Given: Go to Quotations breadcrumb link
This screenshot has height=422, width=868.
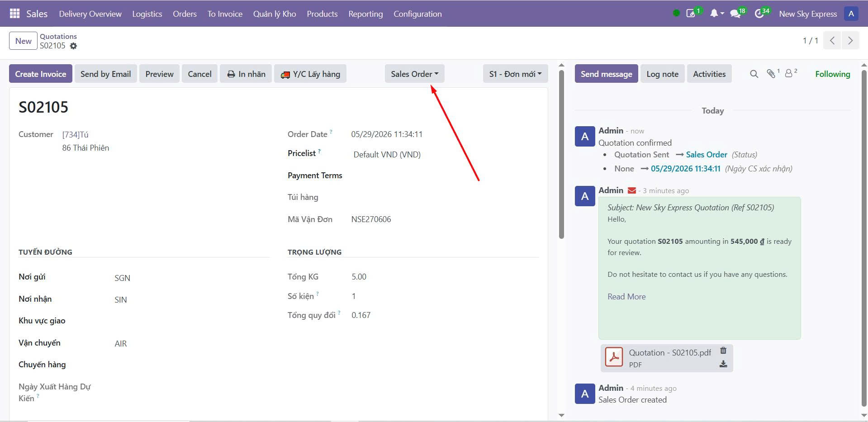Looking at the screenshot, I should (x=58, y=36).
